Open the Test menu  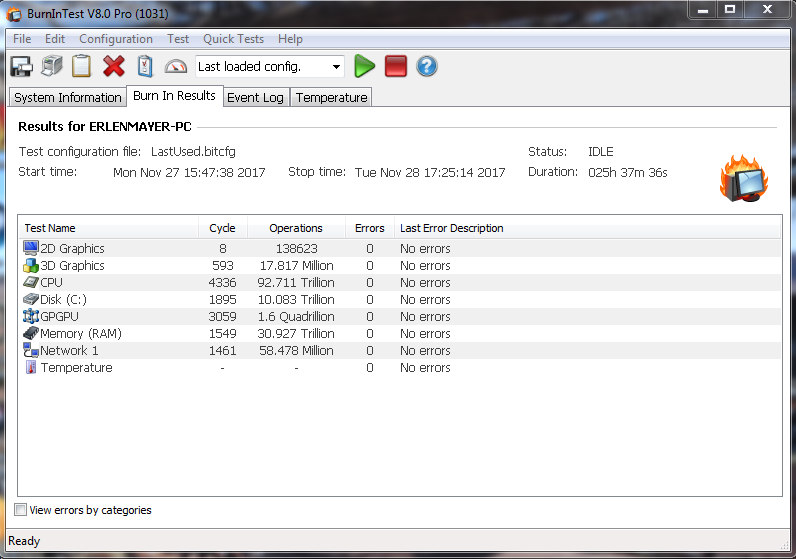pyautogui.click(x=178, y=39)
